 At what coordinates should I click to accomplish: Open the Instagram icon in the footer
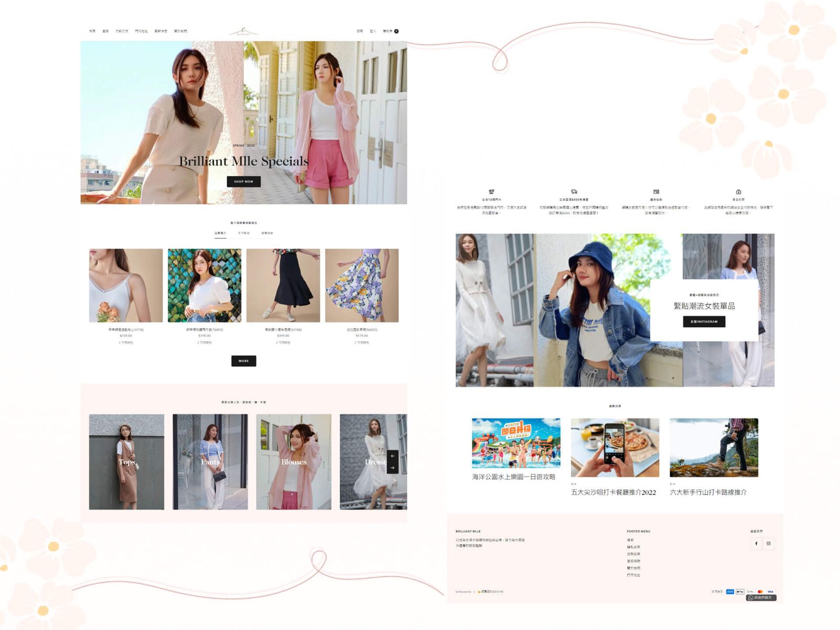769,543
